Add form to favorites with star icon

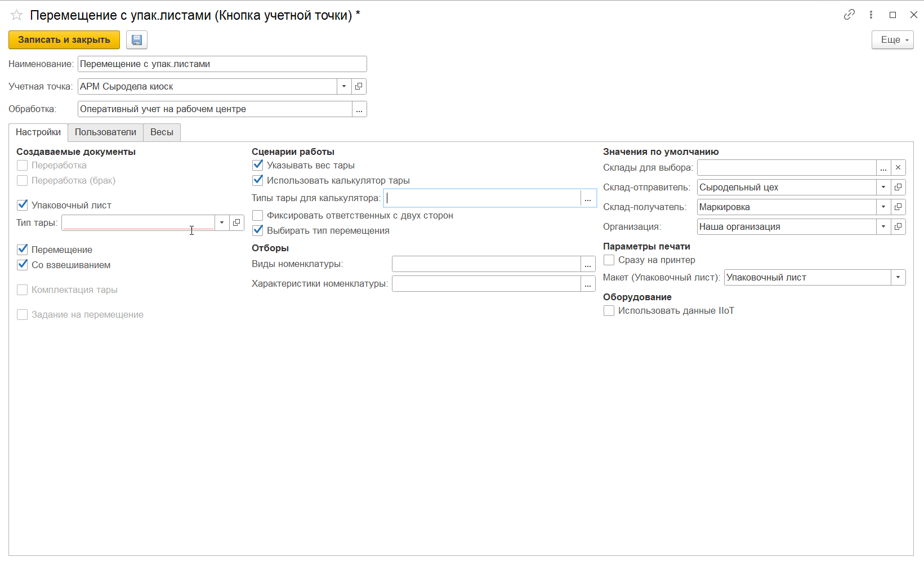pyautogui.click(x=16, y=15)
